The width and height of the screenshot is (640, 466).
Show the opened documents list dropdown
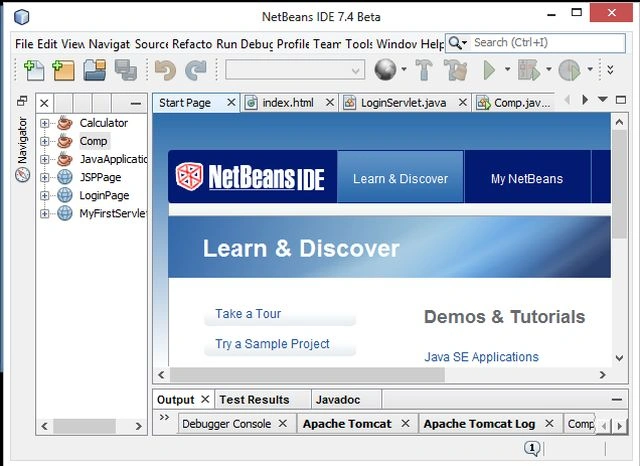(x=603, y=99)
